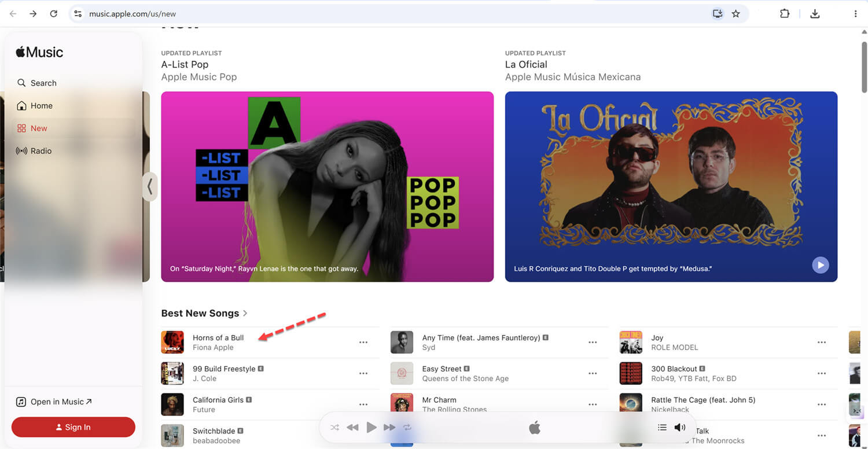Screen dimensions: 868x449
Task: Open the playing next queue list icon
Action: coord(662,428)
